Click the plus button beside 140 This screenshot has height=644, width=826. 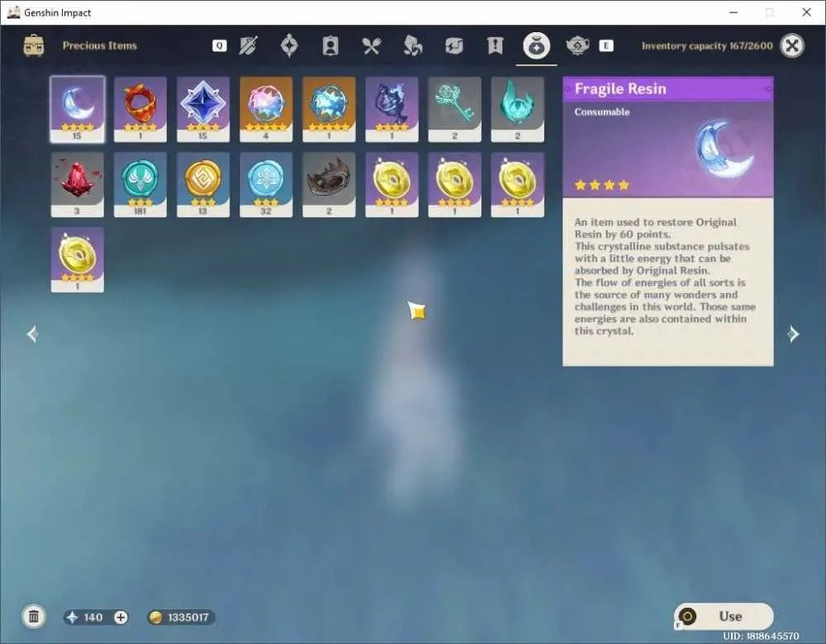click(121, 617)
